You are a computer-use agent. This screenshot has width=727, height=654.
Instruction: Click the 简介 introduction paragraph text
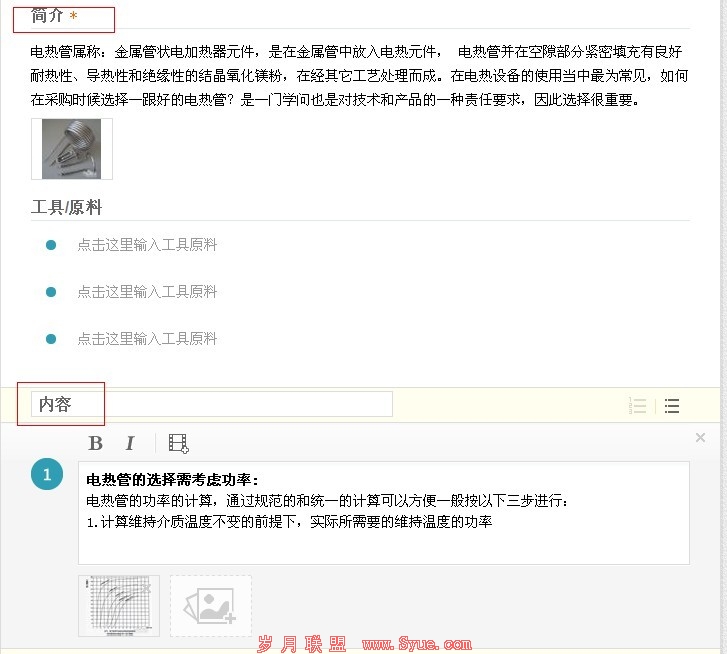(359, 76)
